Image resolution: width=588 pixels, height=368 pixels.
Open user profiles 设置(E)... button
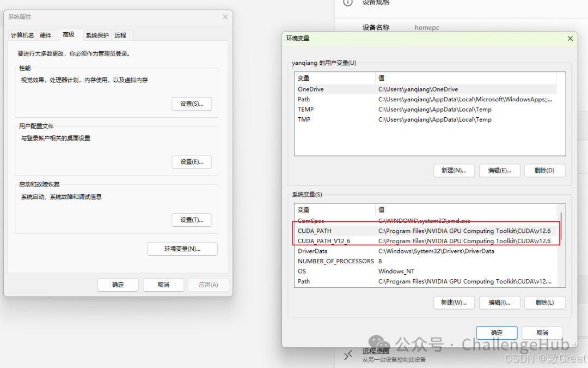192,162
